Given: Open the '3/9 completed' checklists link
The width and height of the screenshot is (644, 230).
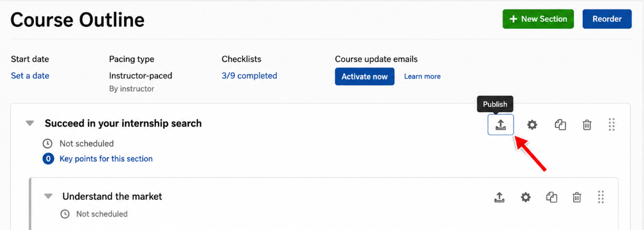Looking at the screenshot, I should [x=249, y=76].
